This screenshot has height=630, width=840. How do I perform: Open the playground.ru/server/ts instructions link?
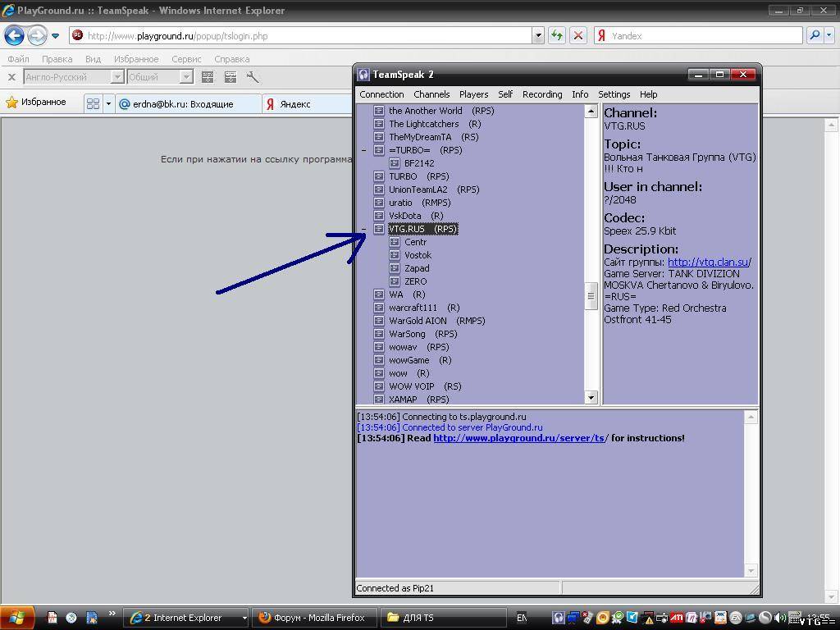519,438
